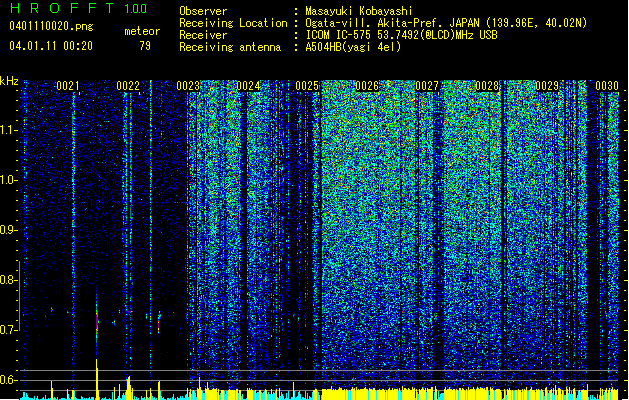Screen dimensions: 629x400
Task: Click the Ogata-vill. Akita-Pref. JAPAN location text
Action: pos(446,23)
